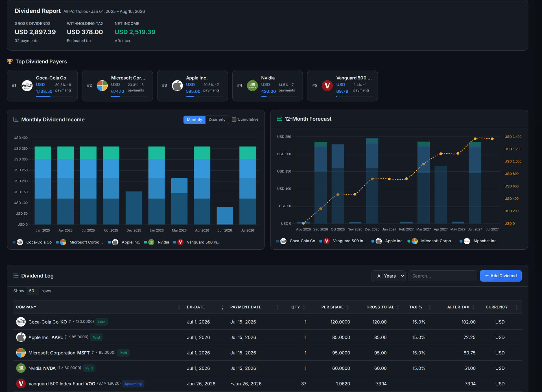Click the Upcoming badge on the Vanguard row
Viewport: 542px width, 392px height.
133,384
